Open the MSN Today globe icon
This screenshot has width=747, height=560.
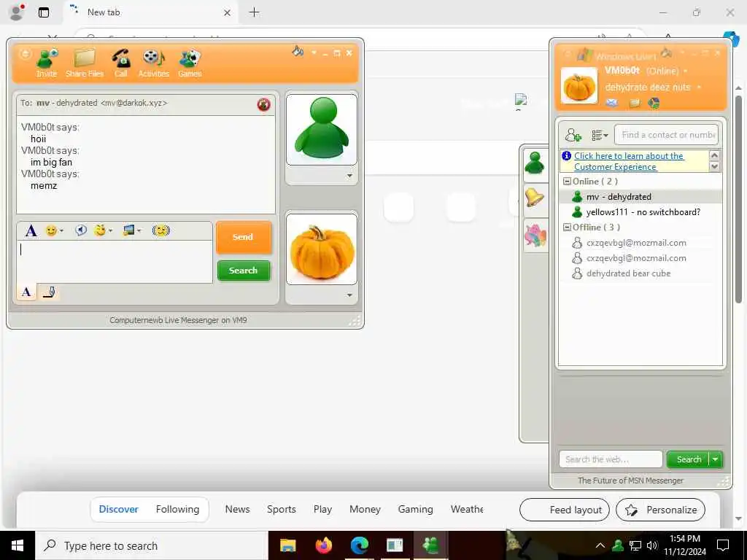click(x=654, y=103)
